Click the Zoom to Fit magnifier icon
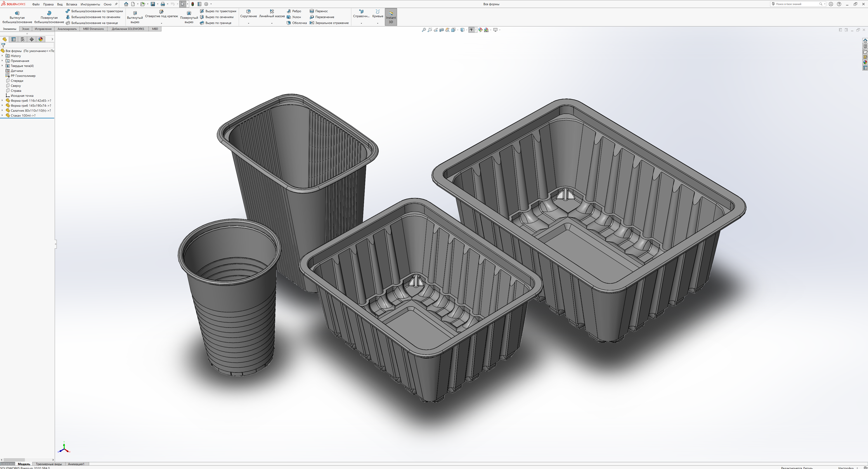Screen dimensions: 868x469 click(423, 30)
